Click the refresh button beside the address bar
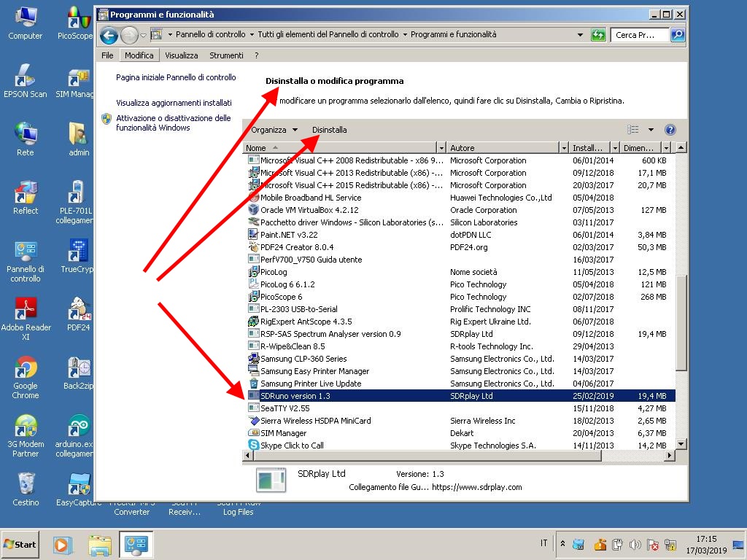The width and height of the screenshot is (747, 560). (x=598, y=35)
